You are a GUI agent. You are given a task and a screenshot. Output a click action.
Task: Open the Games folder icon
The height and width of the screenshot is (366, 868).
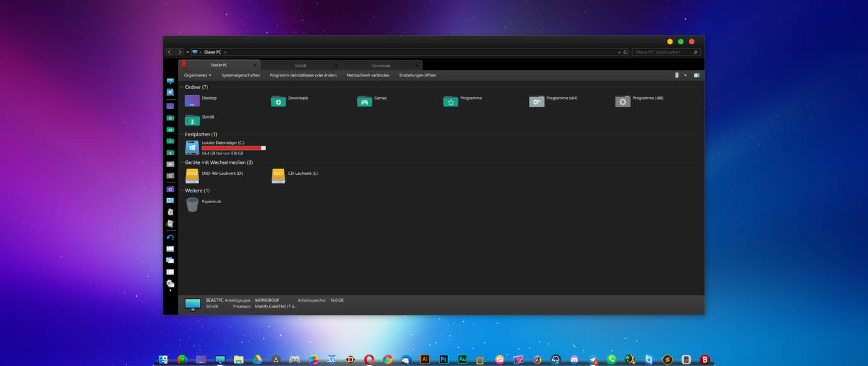pyautogui.click(x=364, y=101)
